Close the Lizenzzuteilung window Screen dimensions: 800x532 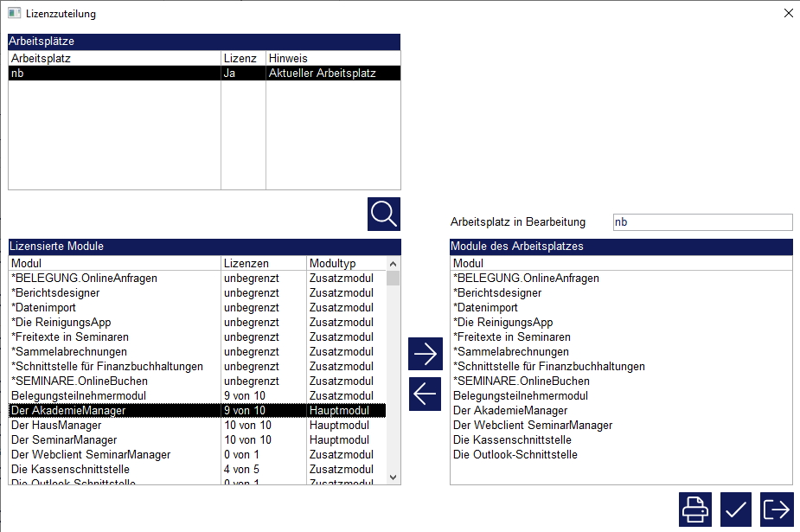tap(787, 14)
